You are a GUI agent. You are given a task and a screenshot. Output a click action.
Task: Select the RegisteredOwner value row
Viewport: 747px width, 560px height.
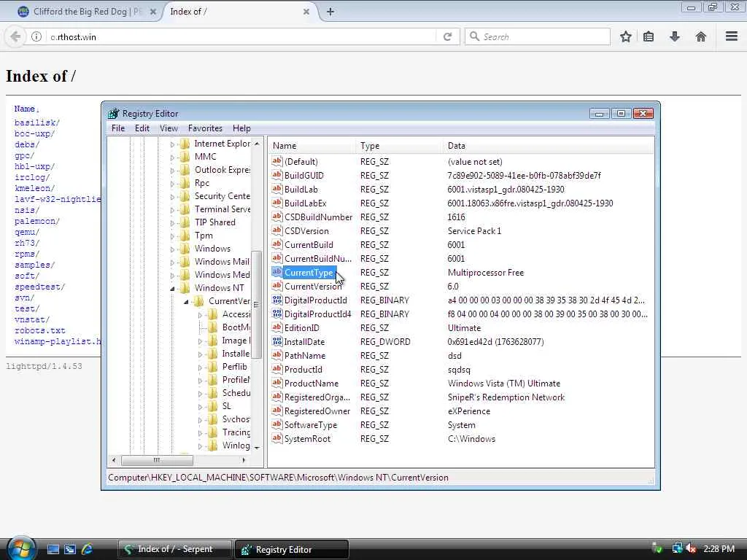tap(317, 411)
